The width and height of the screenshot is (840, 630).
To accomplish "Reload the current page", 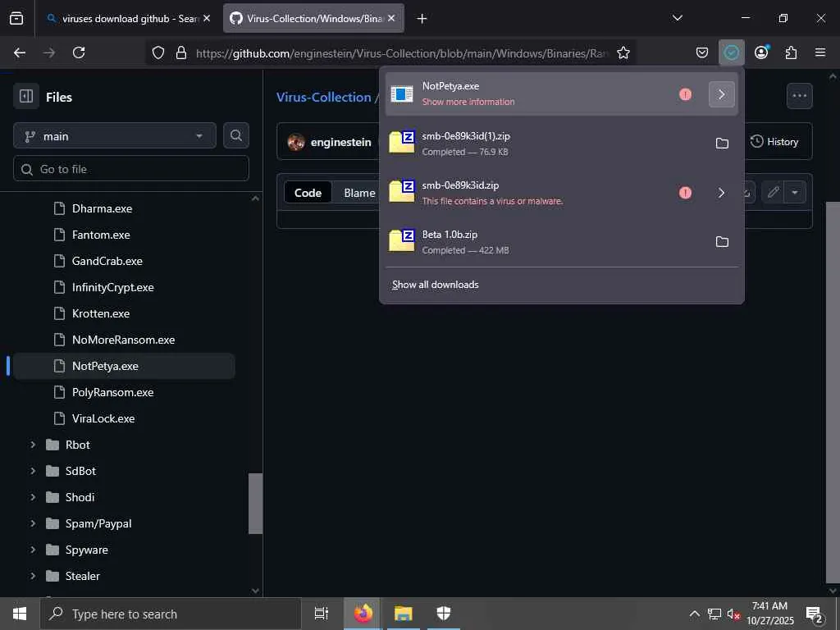I will click(x=79, y=52).
